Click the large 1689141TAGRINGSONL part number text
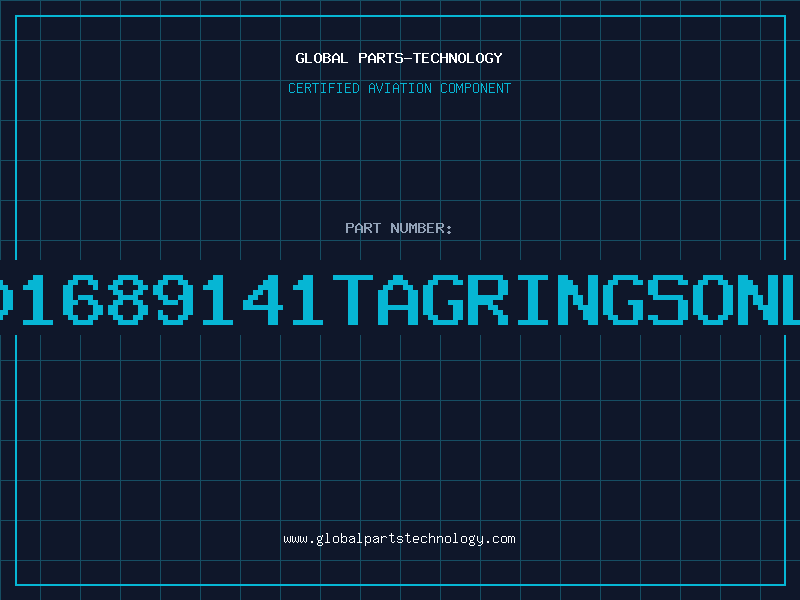Viewport: 800px width, 600px height. (x=400, y=299)
